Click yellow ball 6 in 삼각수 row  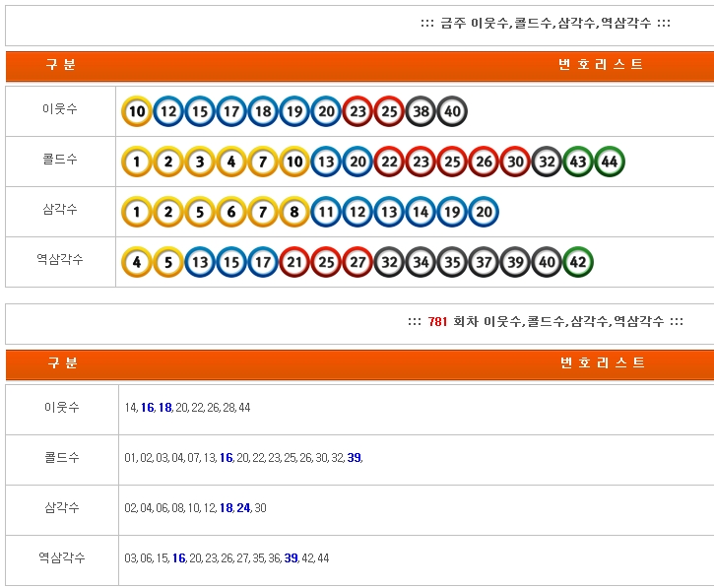click(x=231, y=212)
